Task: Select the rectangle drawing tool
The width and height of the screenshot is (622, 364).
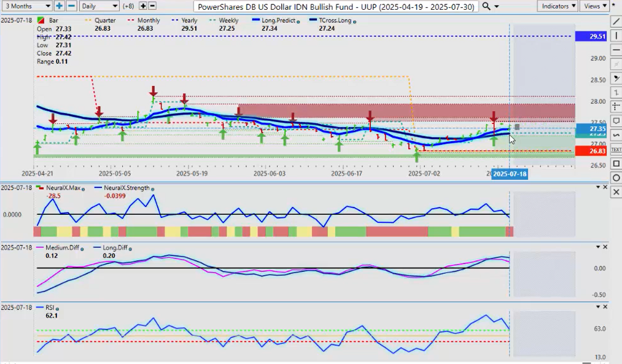Action: click(x=616, y=163)
